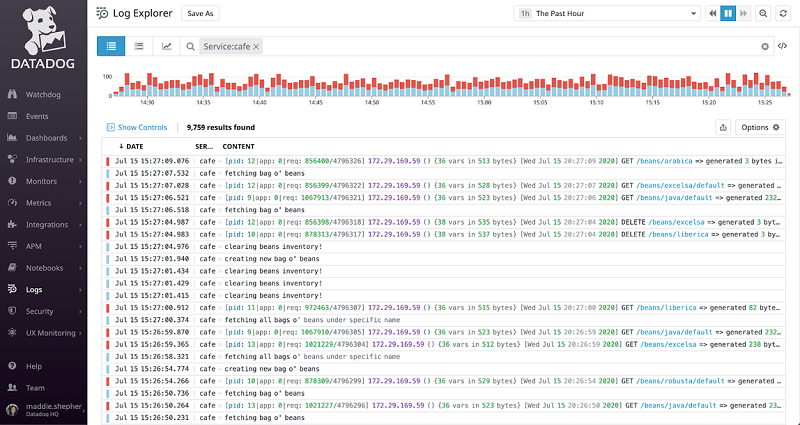Pause the live log stream
The image size is (800, 425).
click(x=728, y=14)
